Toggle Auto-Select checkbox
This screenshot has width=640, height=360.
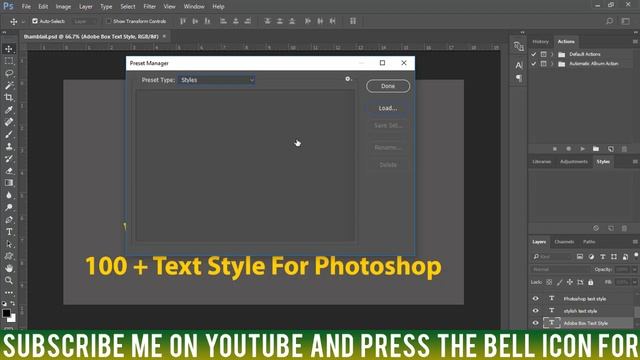(35, 21)
